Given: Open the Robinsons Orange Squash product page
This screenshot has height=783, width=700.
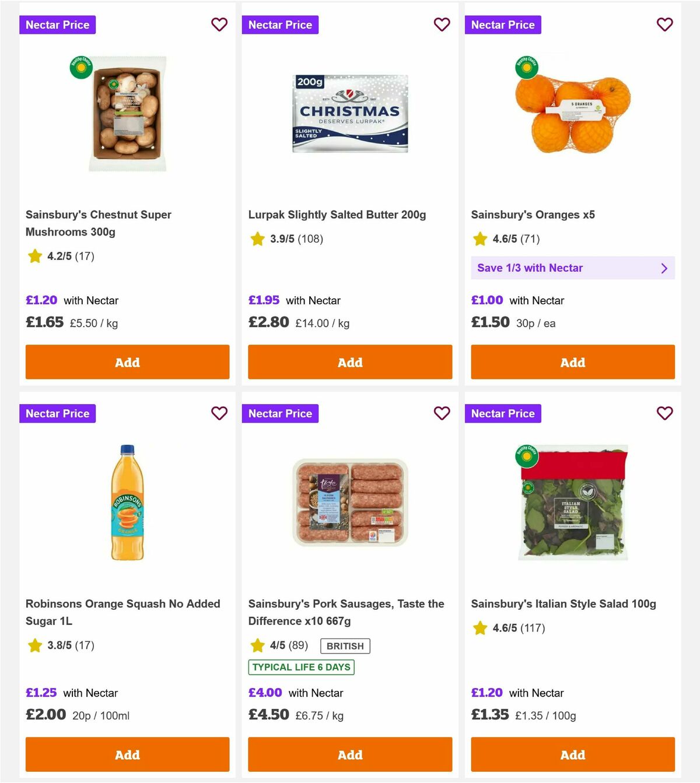Looking at the screenshot, I should tap(123, 612).
